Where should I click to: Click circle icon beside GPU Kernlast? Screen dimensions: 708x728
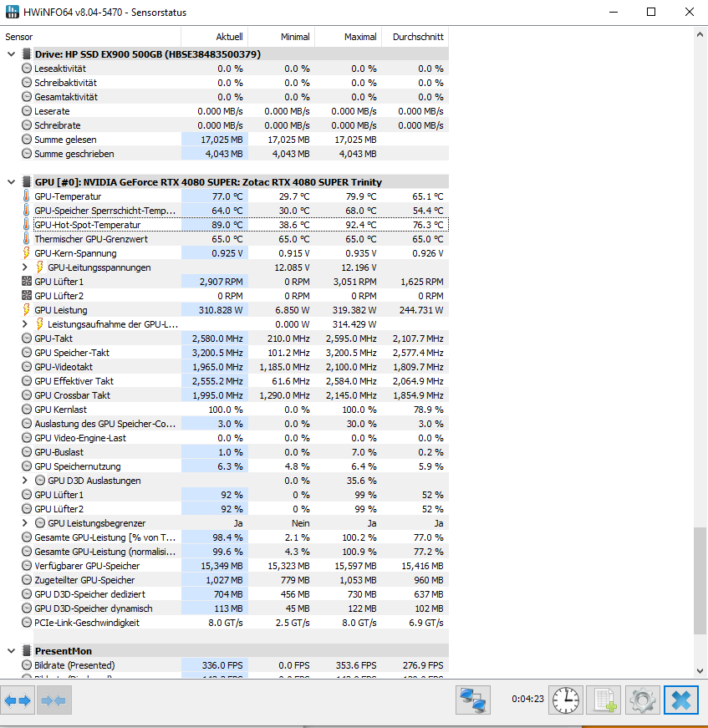point(27,410)
